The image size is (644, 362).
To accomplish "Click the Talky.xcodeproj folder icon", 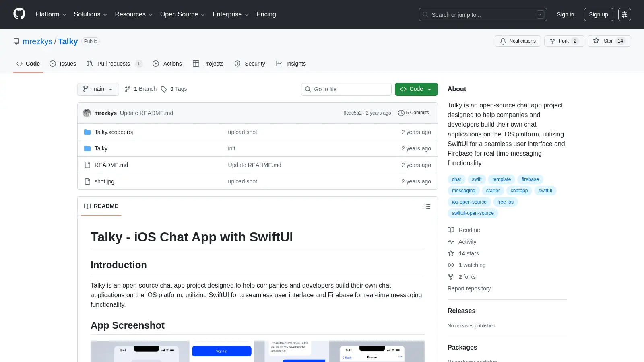I will (87, 132).
